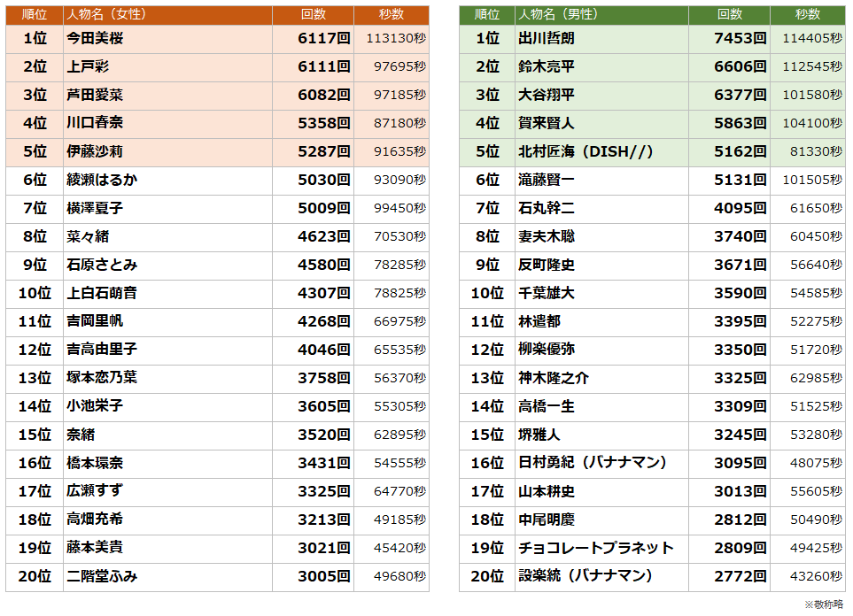Click the name チョコレートプラネット

point(595,549)
